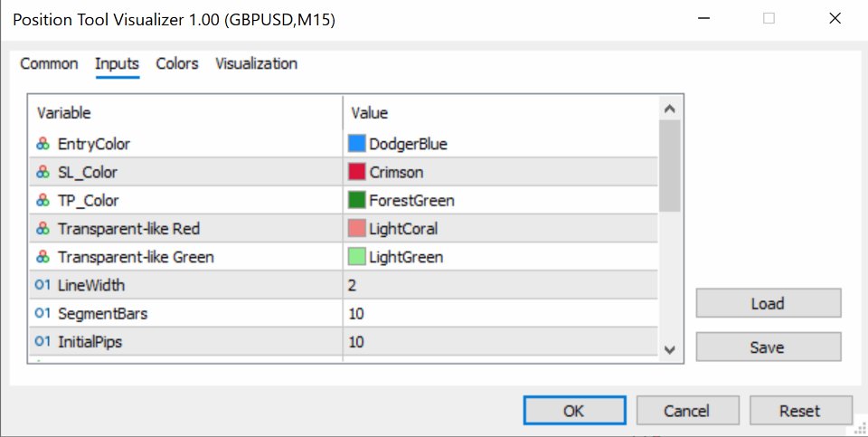Click the integer icon beside LineWidth

42,285
